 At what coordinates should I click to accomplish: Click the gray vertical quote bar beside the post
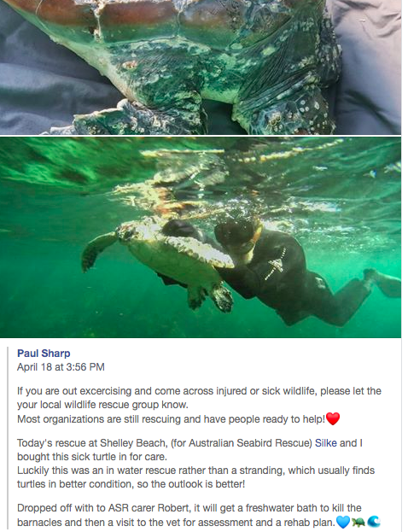click(8, 438)
